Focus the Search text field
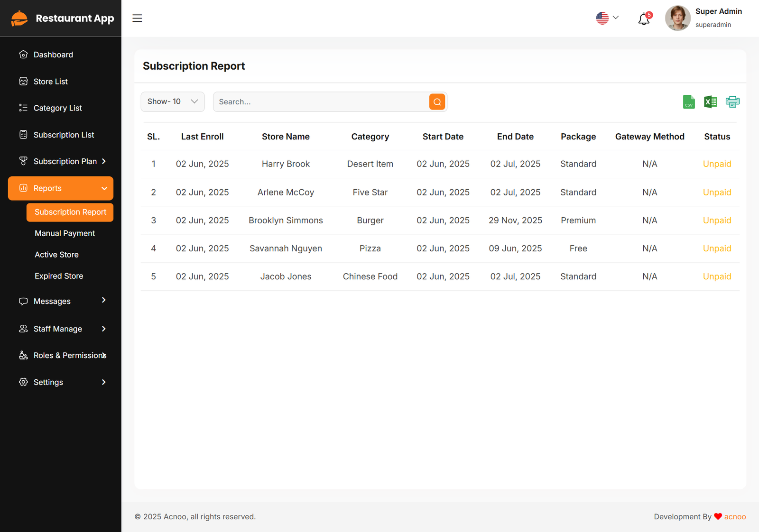 [321, 102]
